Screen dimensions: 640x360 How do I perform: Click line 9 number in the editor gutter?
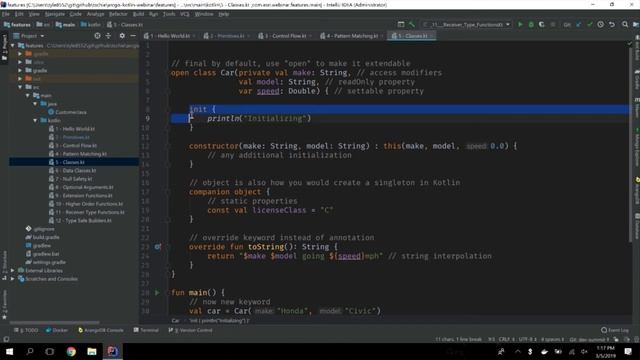click(147, 118)
